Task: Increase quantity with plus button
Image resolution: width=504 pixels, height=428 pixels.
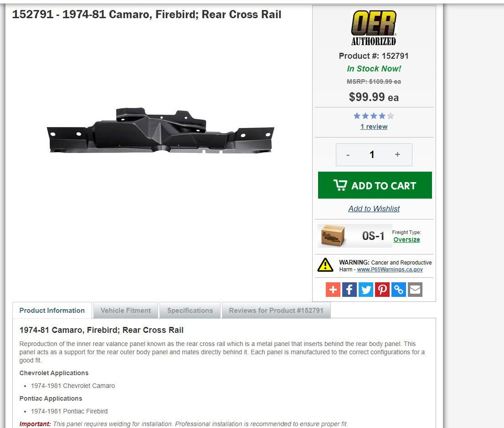Action: click(x=397, y=155)
